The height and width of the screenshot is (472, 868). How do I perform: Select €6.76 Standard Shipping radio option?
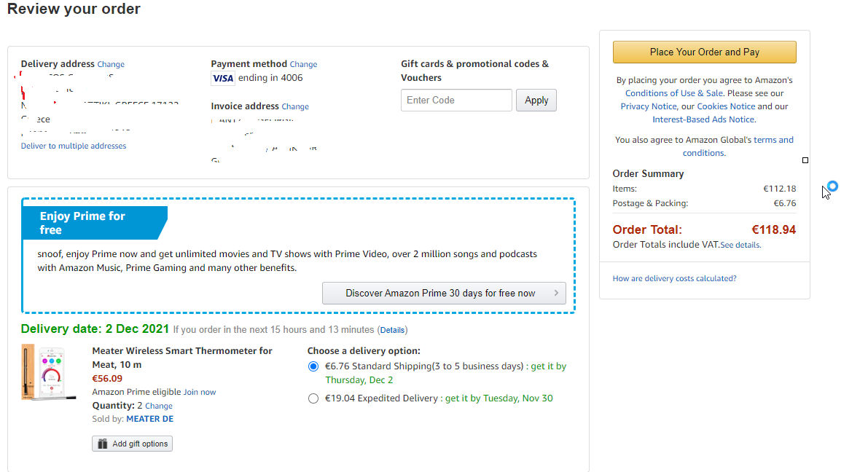click(x=313, y=366)
